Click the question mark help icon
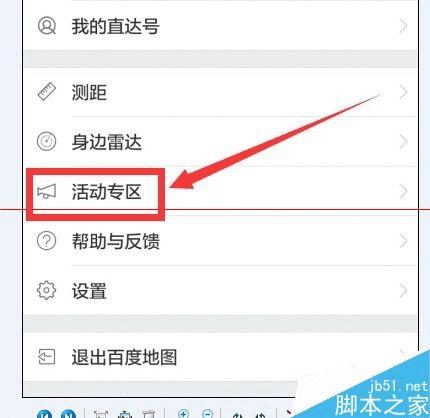Image resolution: width=430 pixels, height=418 pixels. [46, 241]
